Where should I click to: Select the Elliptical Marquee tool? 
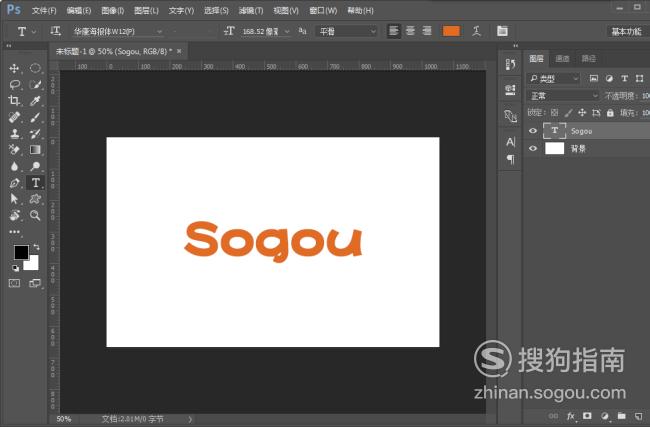[35, 68]
